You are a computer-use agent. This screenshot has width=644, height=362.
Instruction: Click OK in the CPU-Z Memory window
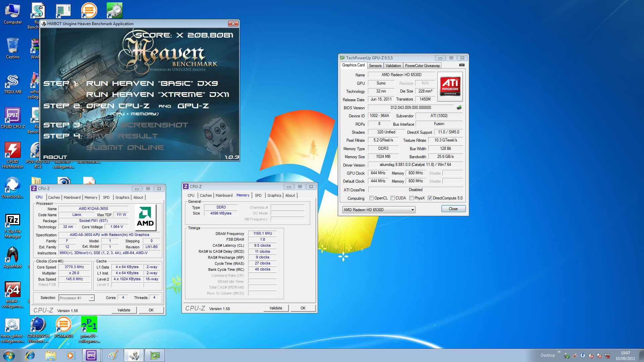click(303, 308)
